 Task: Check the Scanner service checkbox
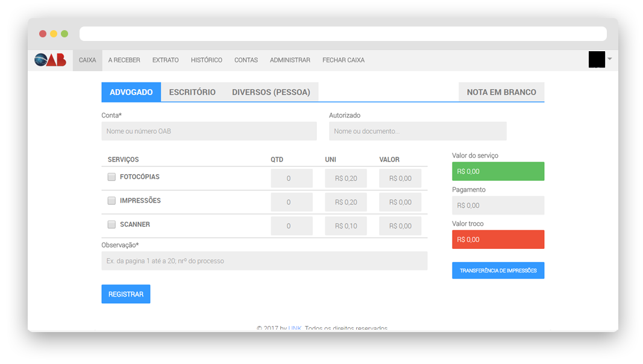pos(111,224)
